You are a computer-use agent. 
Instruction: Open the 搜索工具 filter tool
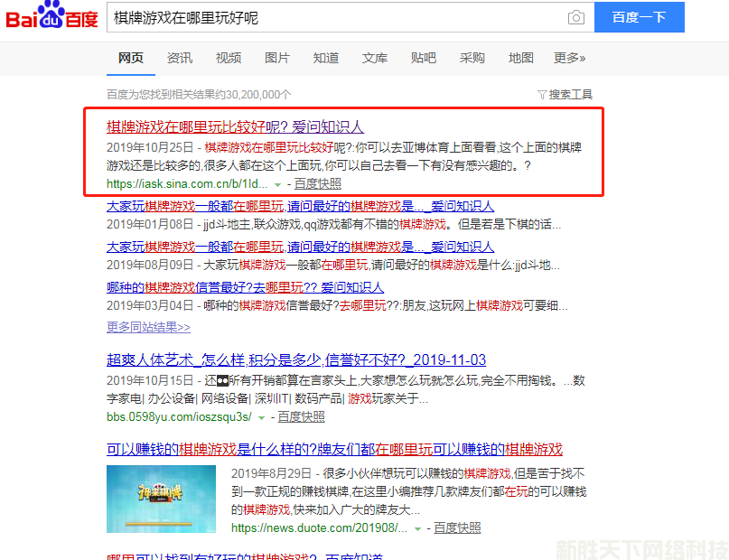pyautogui.click(x=565, y=94)
